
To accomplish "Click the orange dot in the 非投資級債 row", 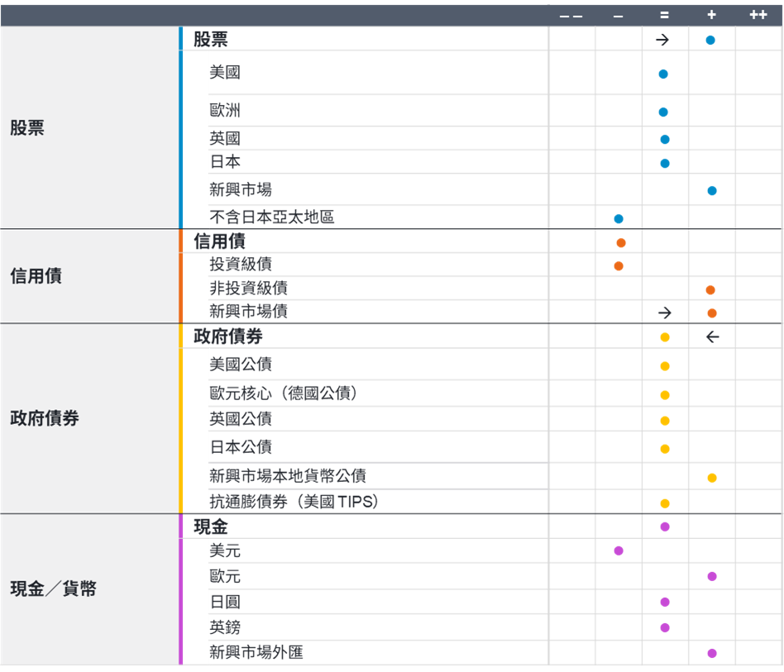I will point(710,290).
